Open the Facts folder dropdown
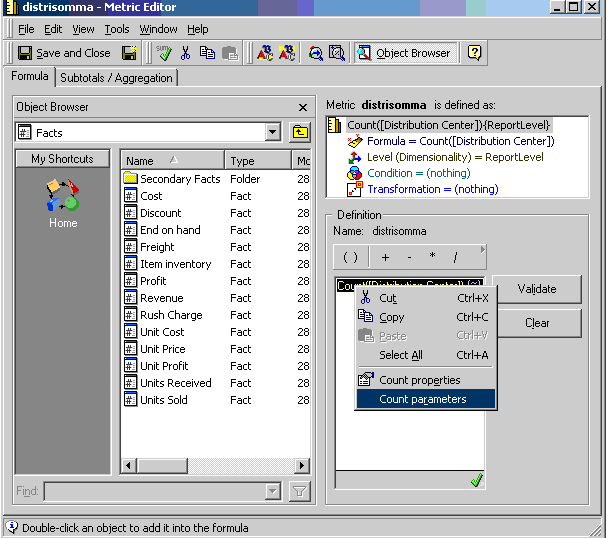 [273, 132]
